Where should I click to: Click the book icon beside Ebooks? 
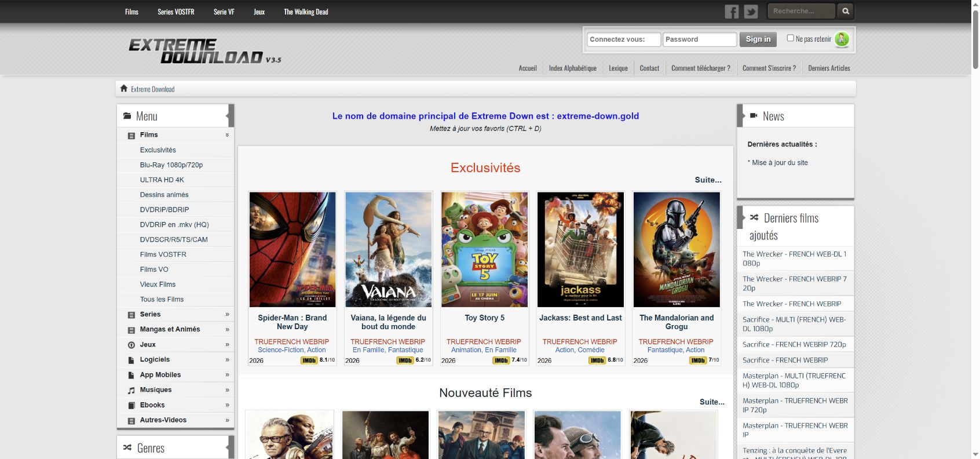point(131,405)
